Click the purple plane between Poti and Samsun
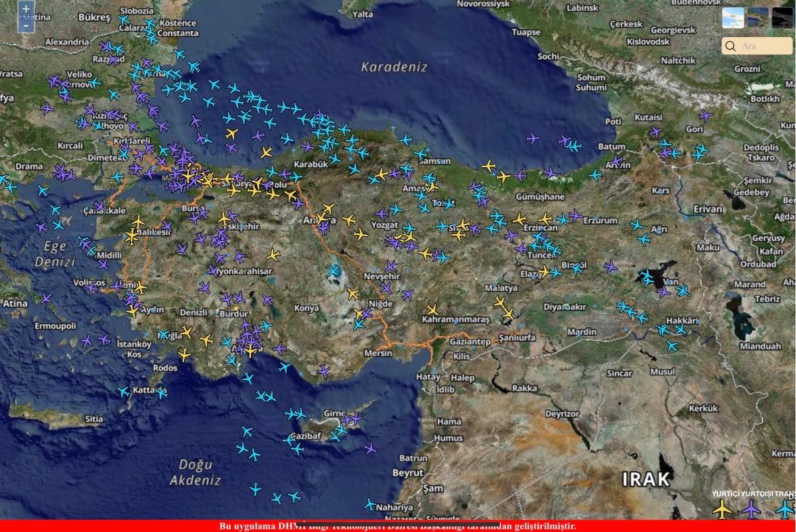Image resolution: width=796 pixels, height=532 pixels. [x=533, y=138]
